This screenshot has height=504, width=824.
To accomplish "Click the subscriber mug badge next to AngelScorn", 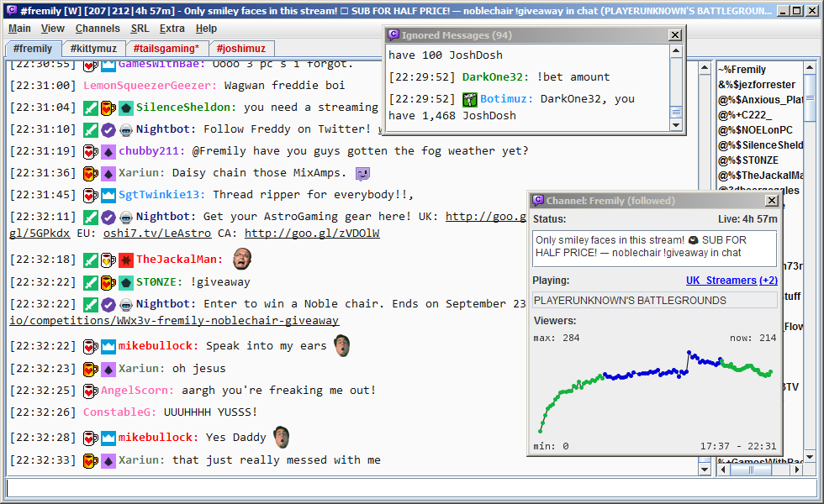I will pyautogui.click(x=91, y=391).
